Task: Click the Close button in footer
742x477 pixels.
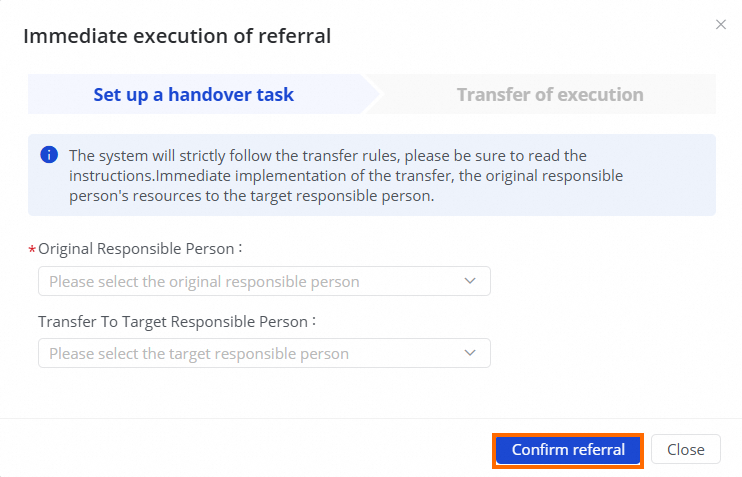Action: point(685,450)
